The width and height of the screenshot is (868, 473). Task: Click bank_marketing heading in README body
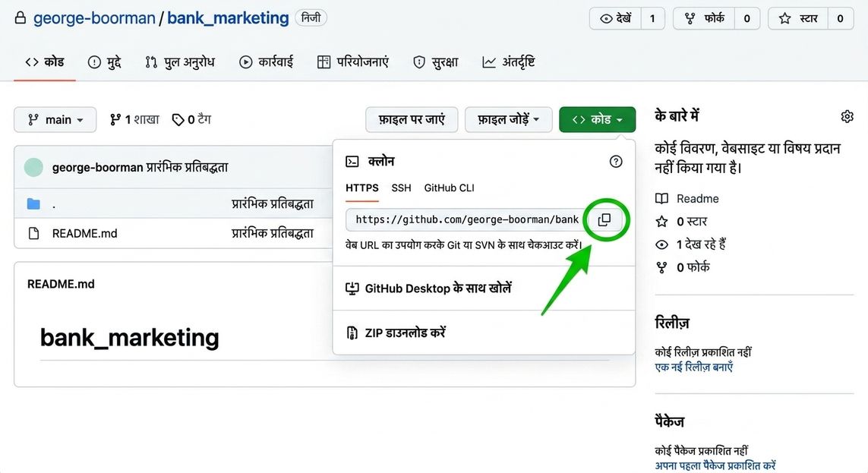(130, 337)
